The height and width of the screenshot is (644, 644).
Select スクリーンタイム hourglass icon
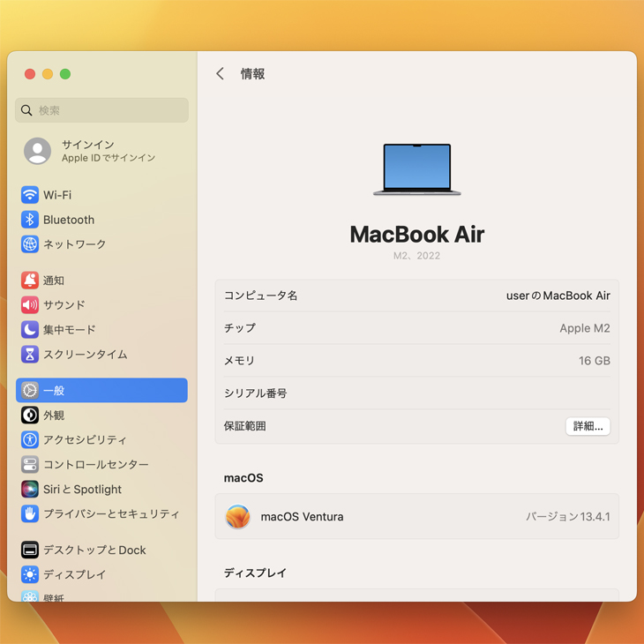[x=30, y=355]
